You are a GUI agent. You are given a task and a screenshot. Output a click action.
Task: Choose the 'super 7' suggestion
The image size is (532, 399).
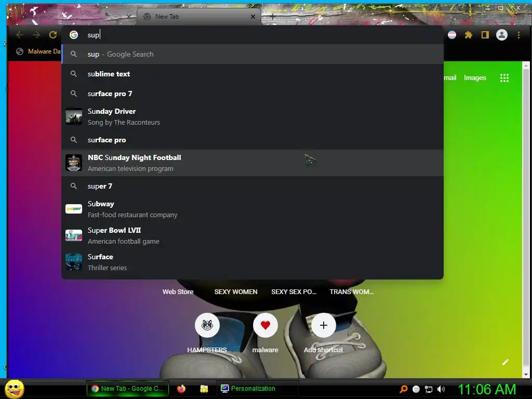tap(252, 186)
